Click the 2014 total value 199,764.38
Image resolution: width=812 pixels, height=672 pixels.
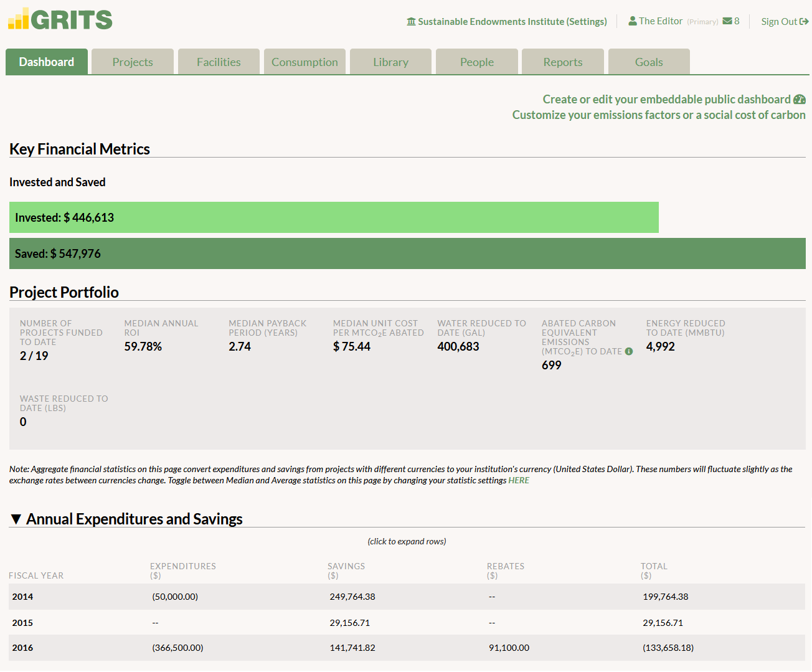point(666,597)
